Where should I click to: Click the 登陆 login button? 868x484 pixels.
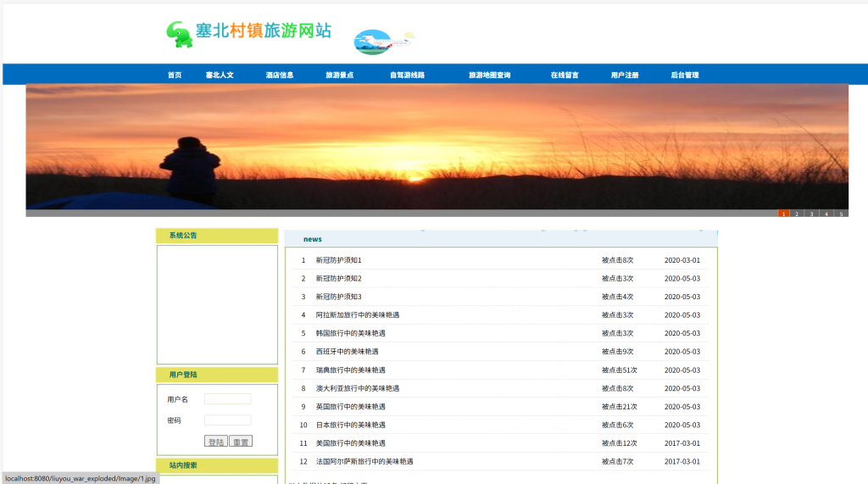coord(216,442)
